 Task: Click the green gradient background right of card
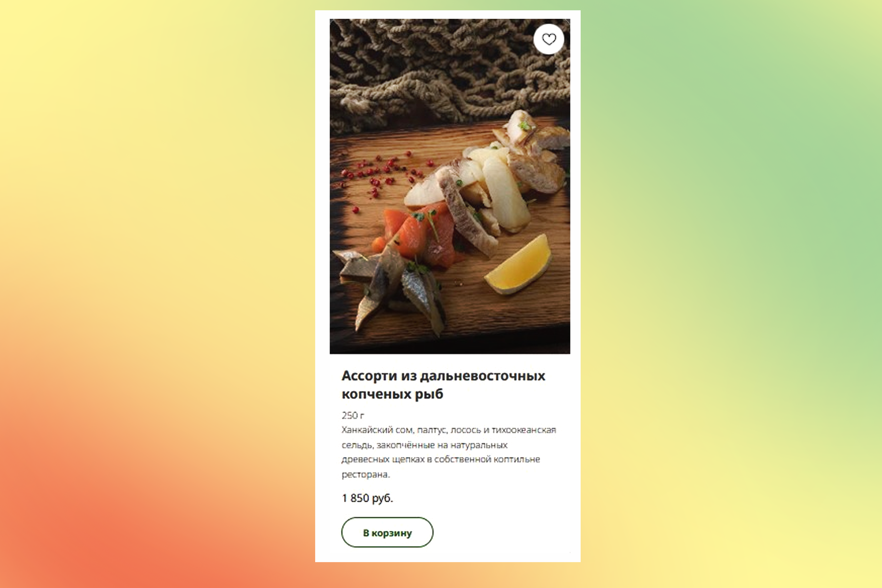click(731, 150)
